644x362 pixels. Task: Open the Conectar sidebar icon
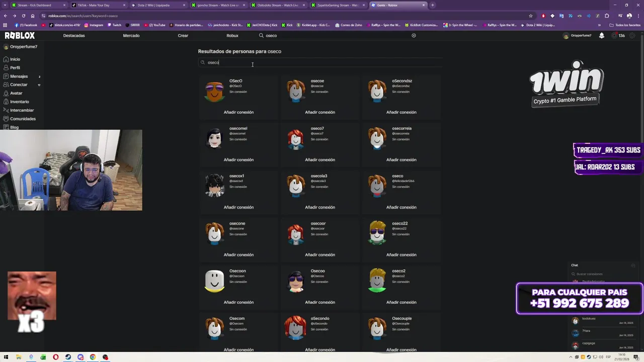point(6,84)
